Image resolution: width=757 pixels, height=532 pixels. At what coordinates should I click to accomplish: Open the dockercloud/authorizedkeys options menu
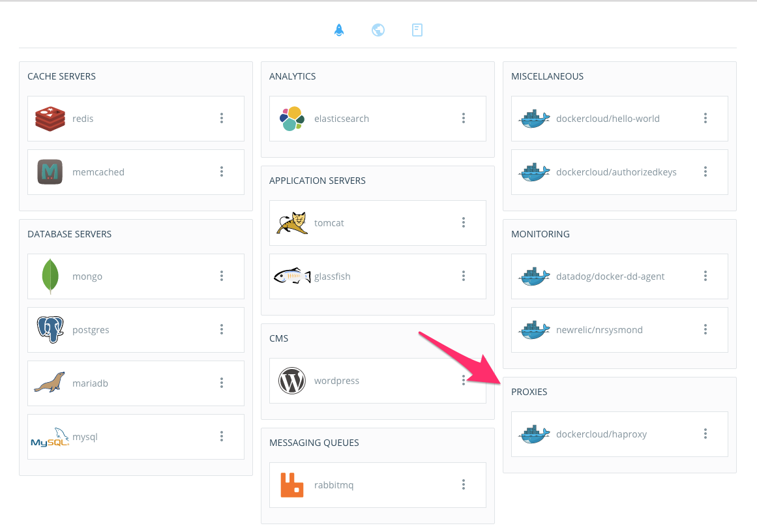click(705, 171)
